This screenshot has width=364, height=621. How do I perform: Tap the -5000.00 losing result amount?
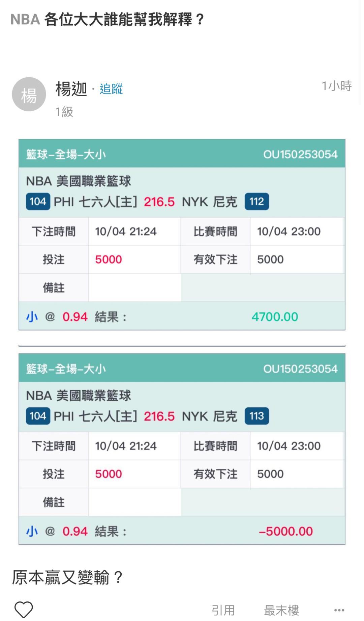285,531
